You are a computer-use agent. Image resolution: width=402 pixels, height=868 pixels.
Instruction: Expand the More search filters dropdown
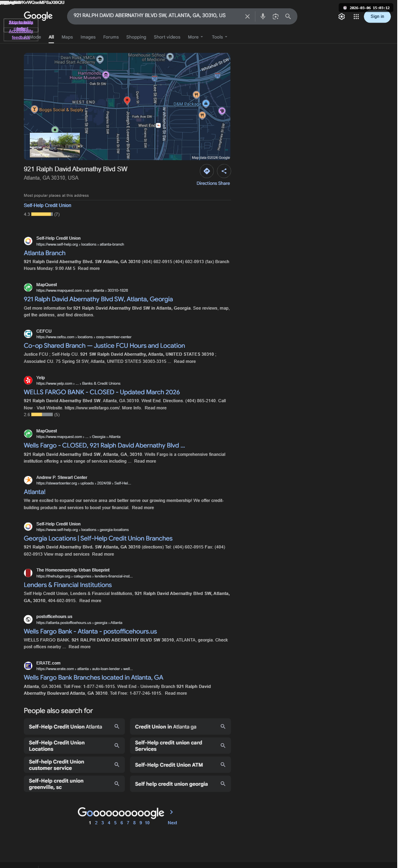coord(195,37)
